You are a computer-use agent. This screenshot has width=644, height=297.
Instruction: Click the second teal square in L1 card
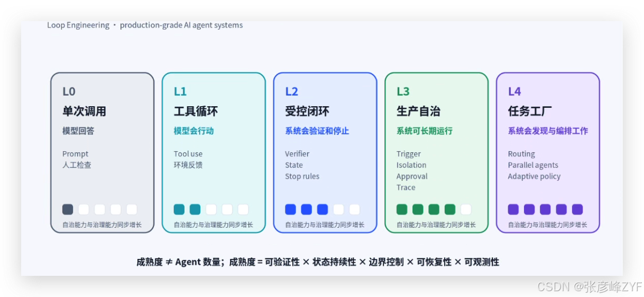[x=195, y=209]
